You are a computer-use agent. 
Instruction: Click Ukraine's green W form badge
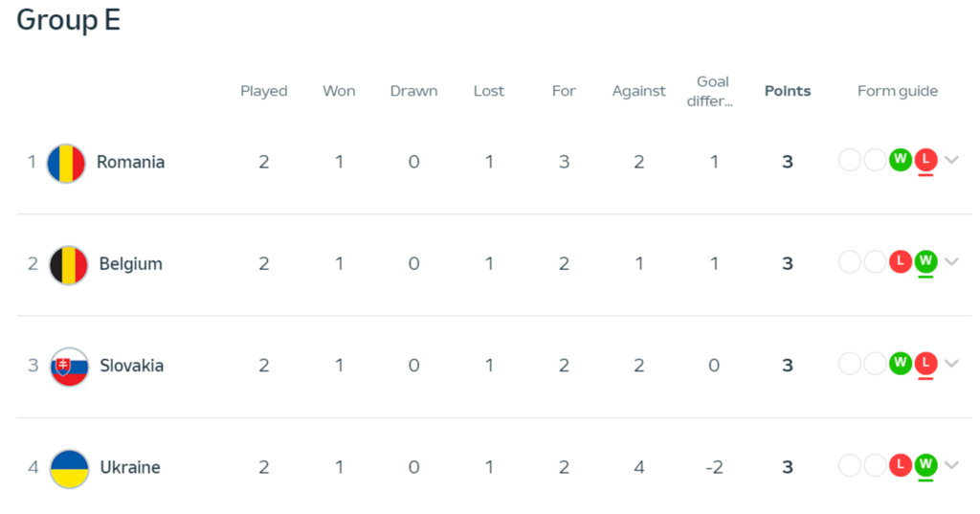[925, 465]
